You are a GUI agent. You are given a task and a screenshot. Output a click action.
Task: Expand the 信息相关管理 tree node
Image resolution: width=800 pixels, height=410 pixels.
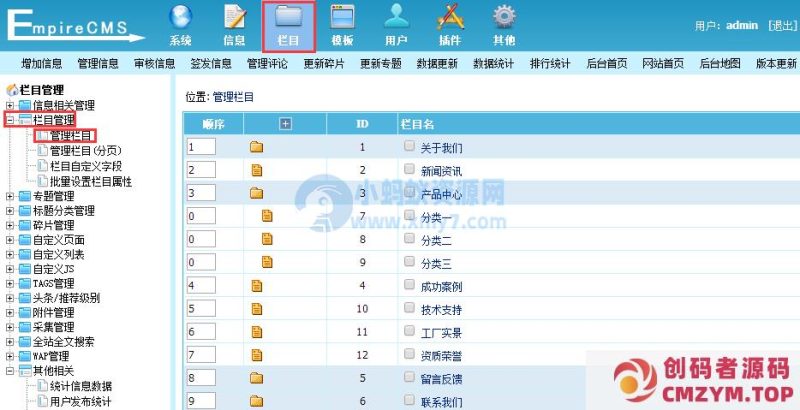[x=10, y=106]
